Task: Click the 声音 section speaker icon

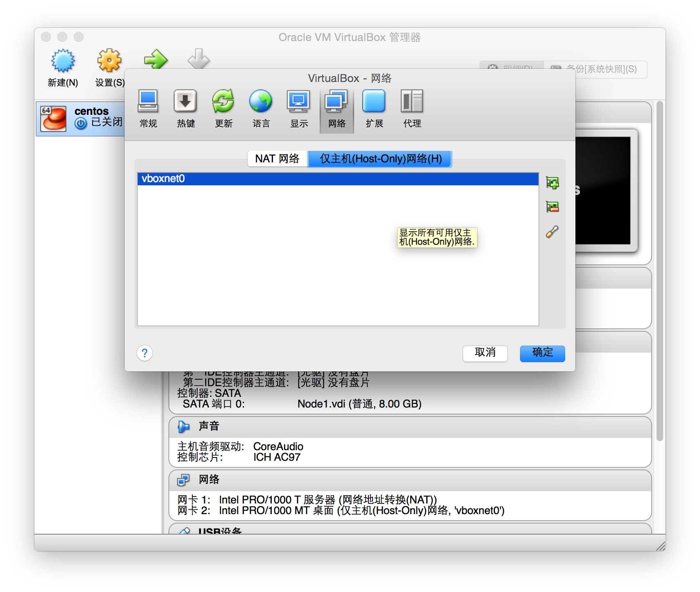Action: coord(184,427)
